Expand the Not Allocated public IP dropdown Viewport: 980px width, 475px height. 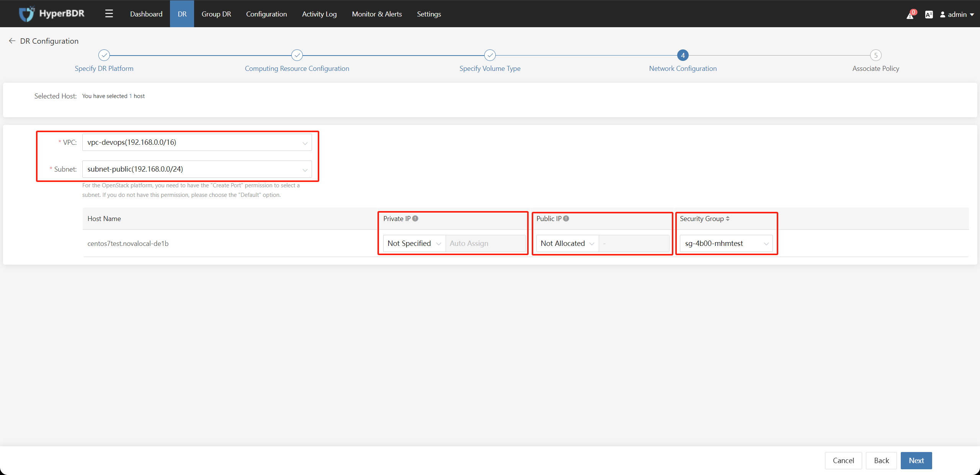tap(567, 243)
